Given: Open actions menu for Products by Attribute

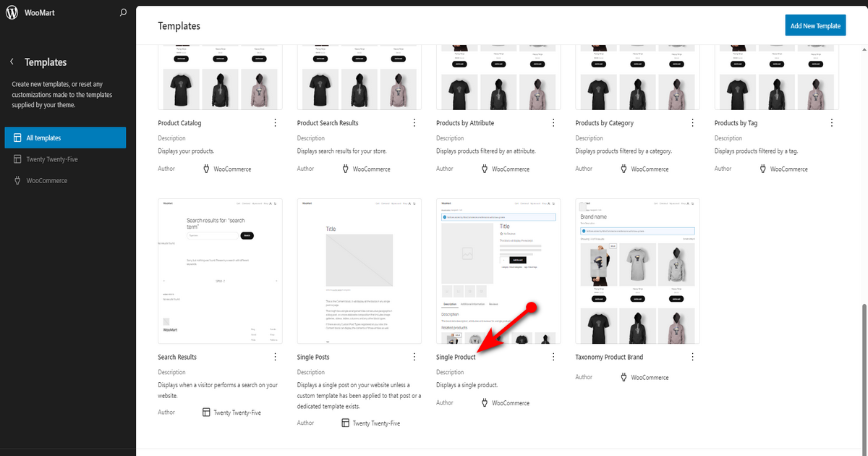Looking at the screenshot, I should pyautogui.click(x=553, y=123).
